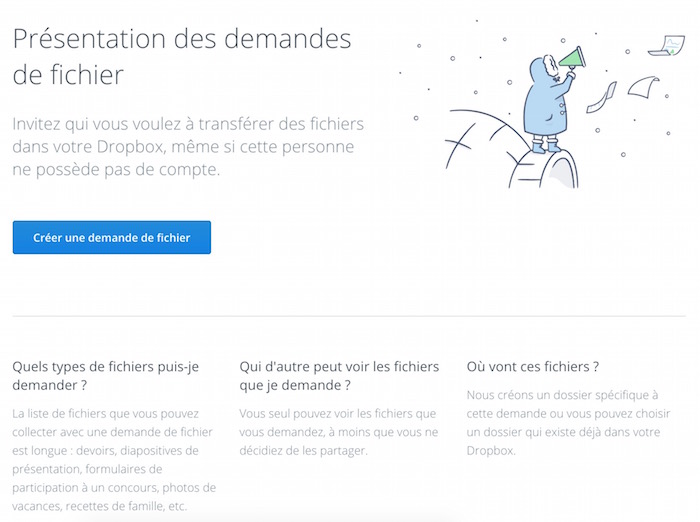Select the flying document with chart graphic
The image size is (700, 522).
click(667, 46)
